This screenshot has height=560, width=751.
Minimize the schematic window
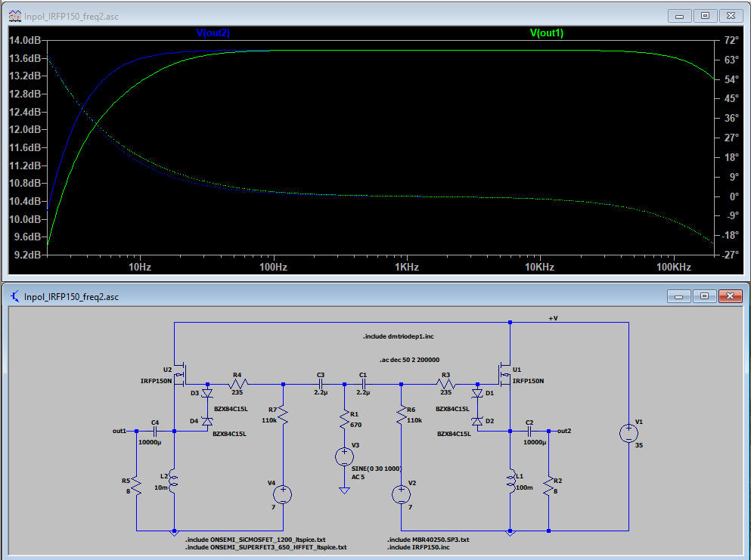(x=678, y=296)
